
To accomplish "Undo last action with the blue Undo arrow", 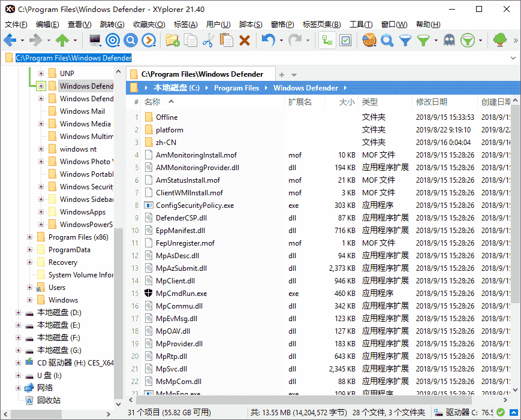I will click(269, 41).
